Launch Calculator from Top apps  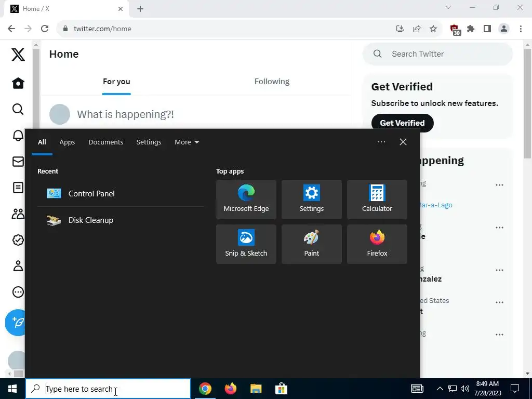pyautogui.click(x=377, y=199)
